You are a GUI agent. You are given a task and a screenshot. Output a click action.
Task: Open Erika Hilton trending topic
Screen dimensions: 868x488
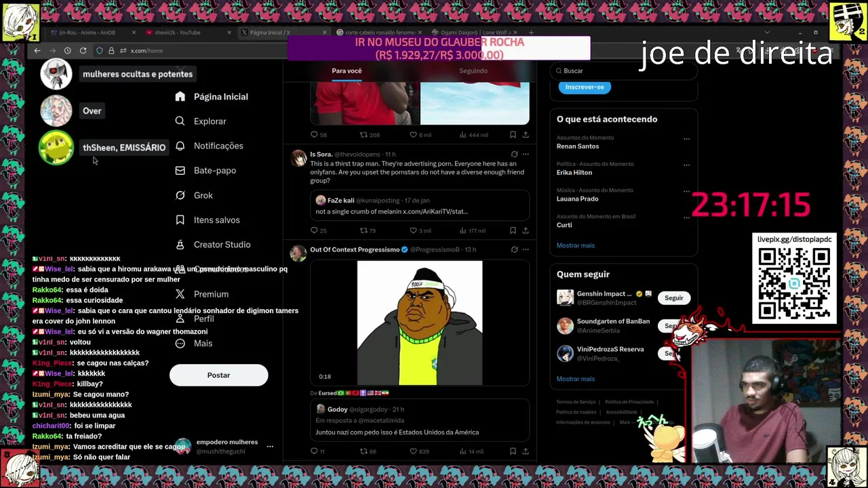[574, 173]
